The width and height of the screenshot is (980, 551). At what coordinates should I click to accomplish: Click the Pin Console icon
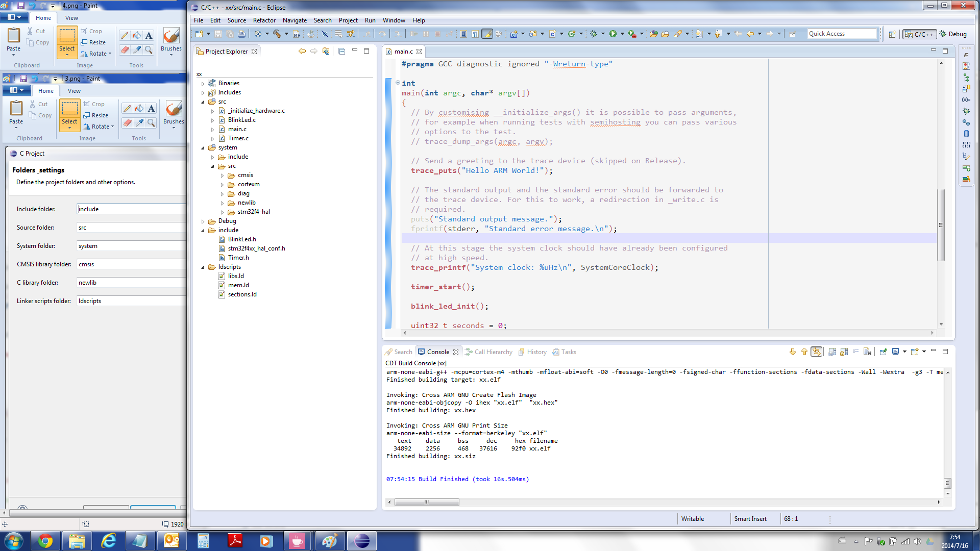(x=884, y=352)
